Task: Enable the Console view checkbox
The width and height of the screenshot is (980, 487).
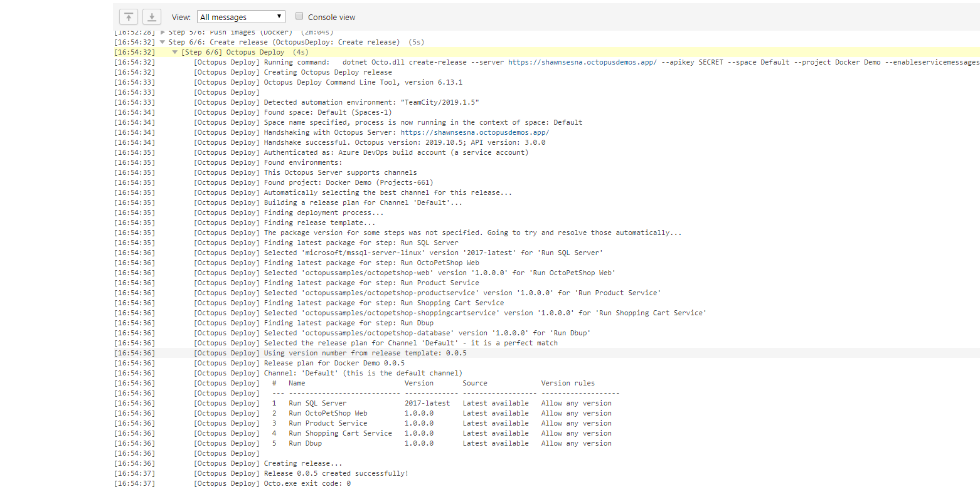Action: coord(299,16)
